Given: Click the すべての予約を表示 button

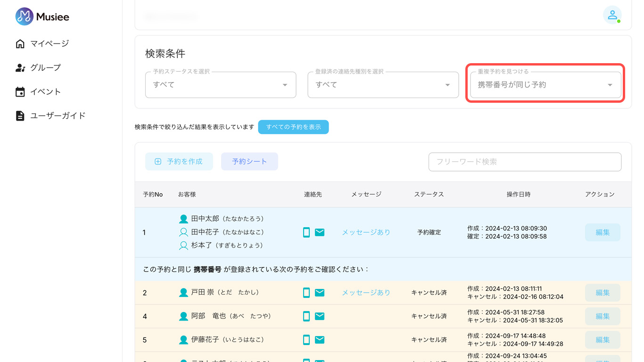Looking at the screenshot, I should click(x=293, y=127).
